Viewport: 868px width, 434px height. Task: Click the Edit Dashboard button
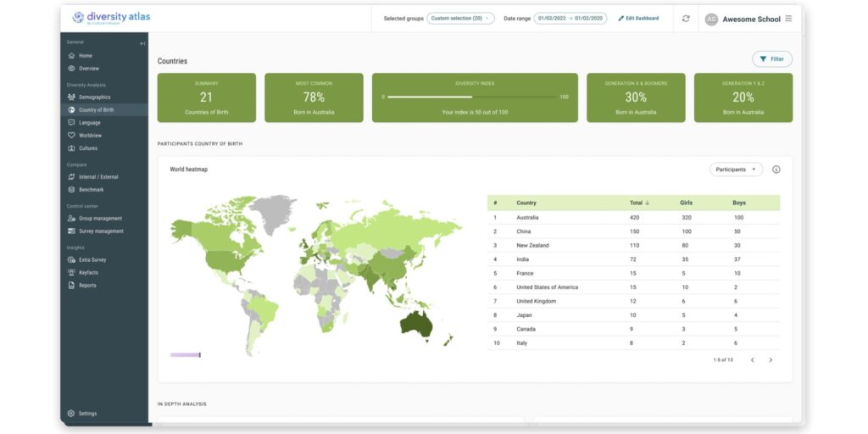click(x=638, y=19)
